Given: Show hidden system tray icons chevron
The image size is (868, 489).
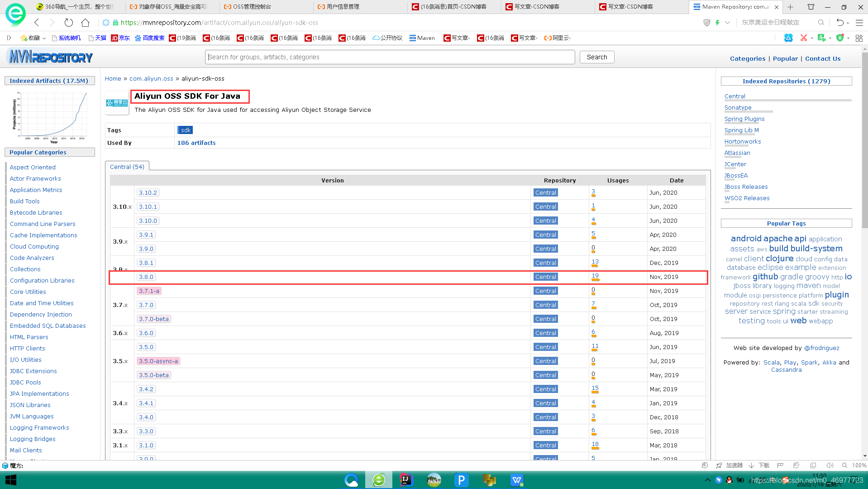Looking at the screenshot, I should (707, 480).
